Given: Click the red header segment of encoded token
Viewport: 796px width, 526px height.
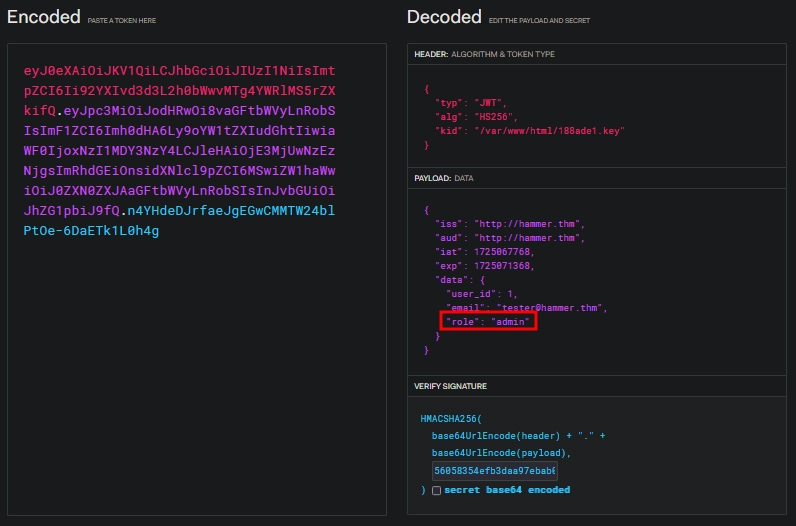Looking at the screenshot, I should (x=178, y=92).
